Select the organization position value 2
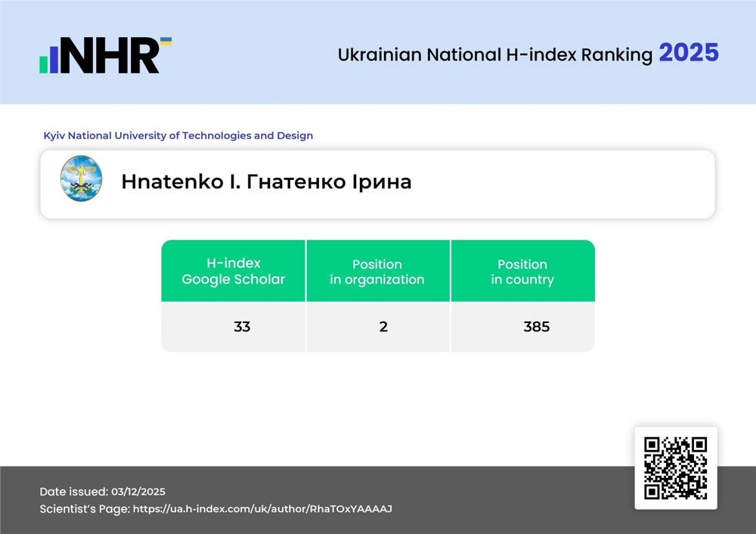 383,328
